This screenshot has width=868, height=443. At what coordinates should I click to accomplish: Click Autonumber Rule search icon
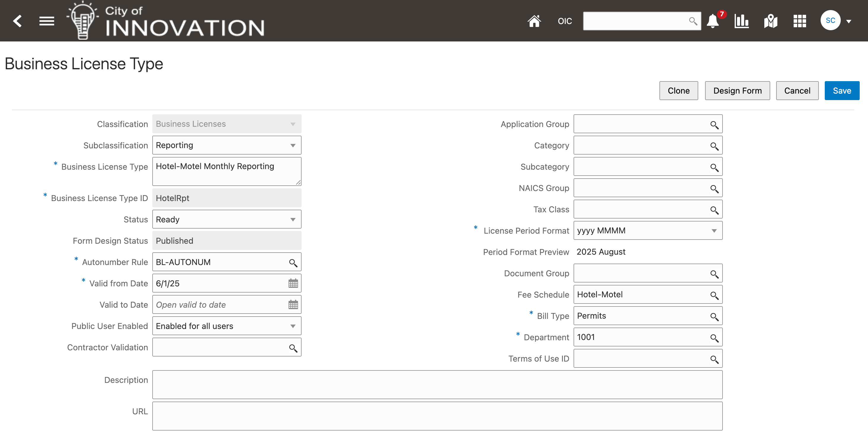[x=293, y=262]
